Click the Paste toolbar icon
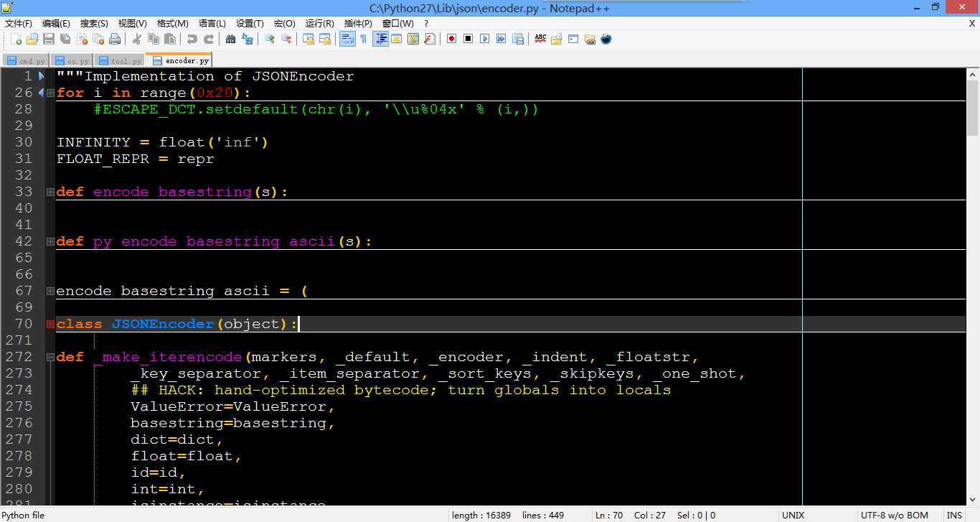980x522 pixels. tap(169, 39)
